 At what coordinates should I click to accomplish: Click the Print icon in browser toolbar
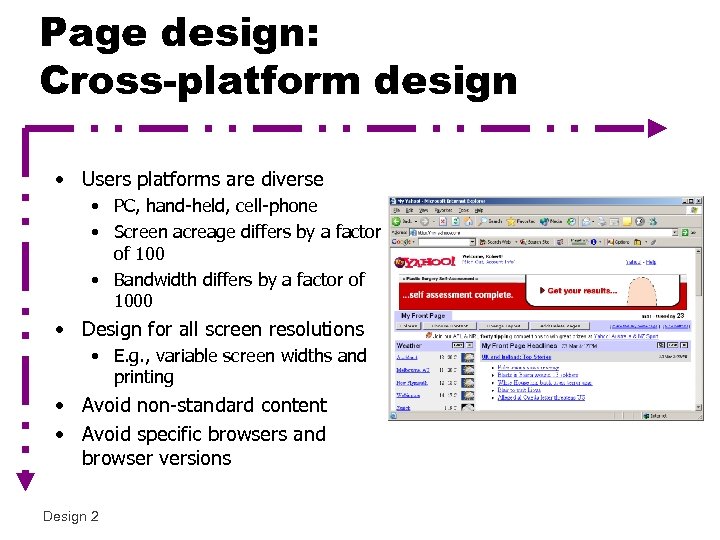[x=601, y=222]
